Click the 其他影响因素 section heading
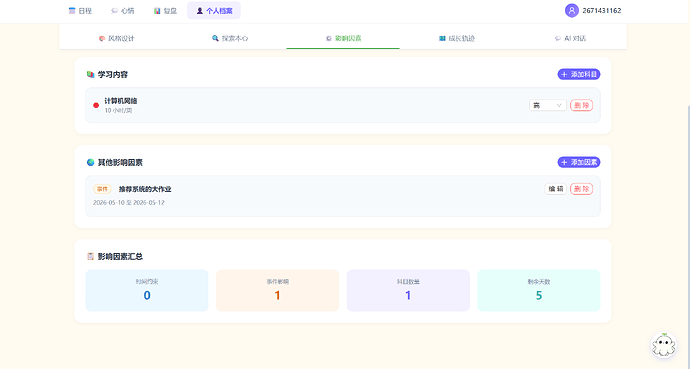690x369 pixels. point(120,162)
